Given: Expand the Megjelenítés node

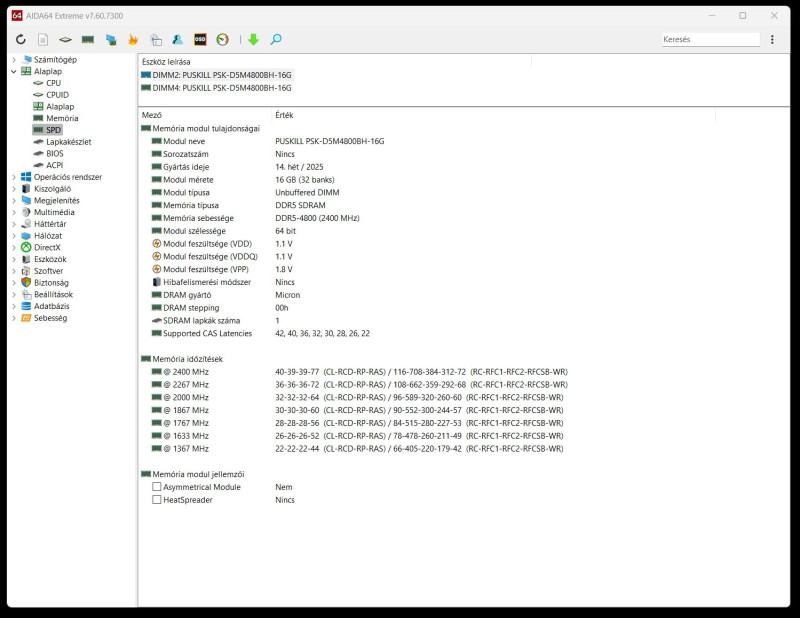Looking at the screenshot, I should 14,201.
